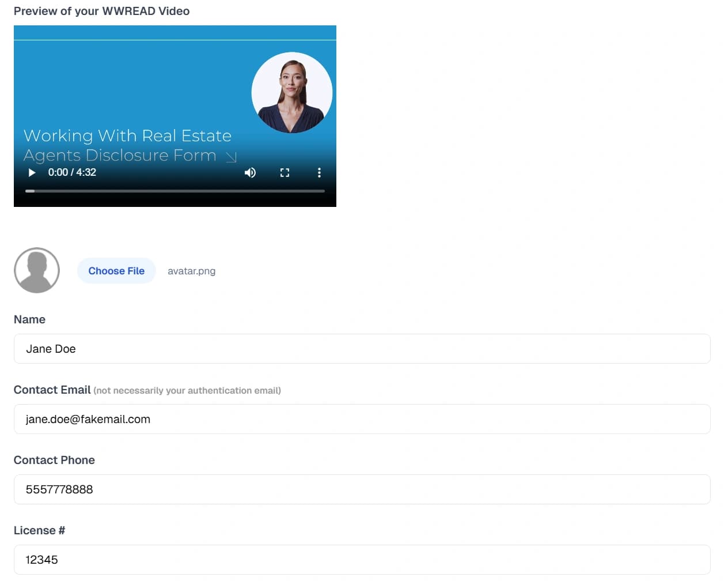Mute the video with the speaker icon

click(x=250, y=172)
